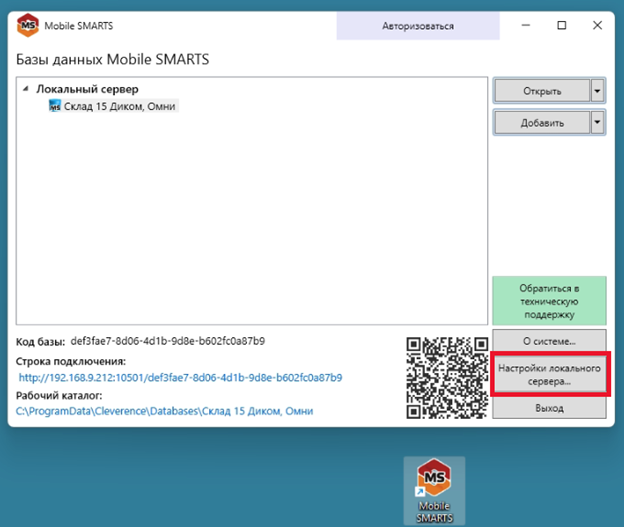Expand the dropdown arrow next to Открыть
Screen dimensions: 624x527
[x=597, y=91]
